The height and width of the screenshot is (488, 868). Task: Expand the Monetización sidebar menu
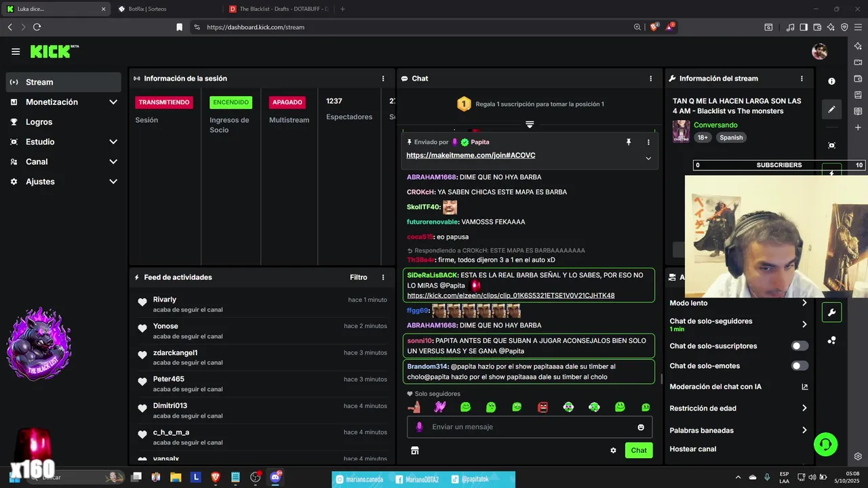click(64, 102)
